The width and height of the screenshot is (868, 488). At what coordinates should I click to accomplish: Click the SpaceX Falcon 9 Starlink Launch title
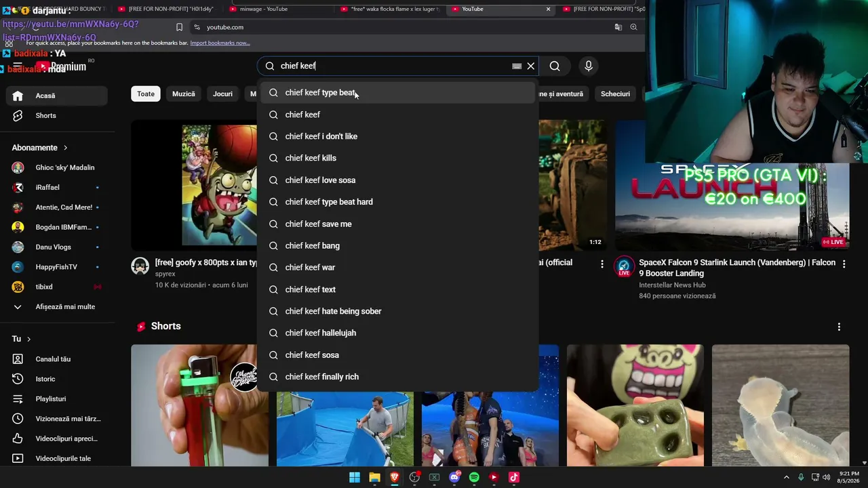point(737,268)
